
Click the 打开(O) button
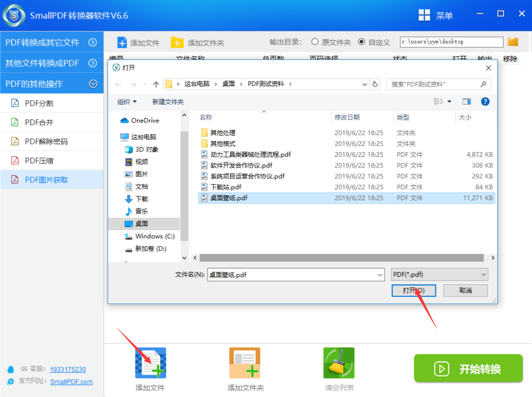coord(414,290)
